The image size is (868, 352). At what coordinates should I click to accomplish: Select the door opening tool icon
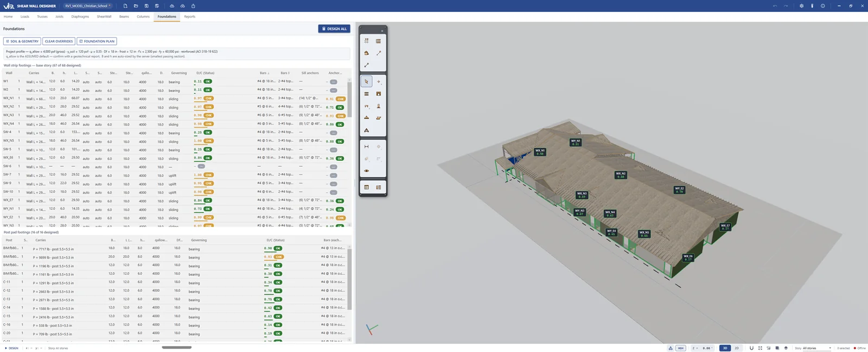click(x=379, y=93)
